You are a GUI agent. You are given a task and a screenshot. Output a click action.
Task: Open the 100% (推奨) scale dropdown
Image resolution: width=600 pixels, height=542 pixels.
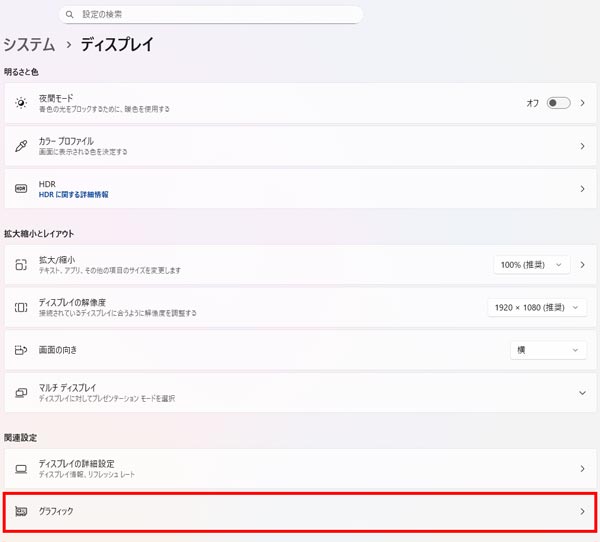[531, 265]
